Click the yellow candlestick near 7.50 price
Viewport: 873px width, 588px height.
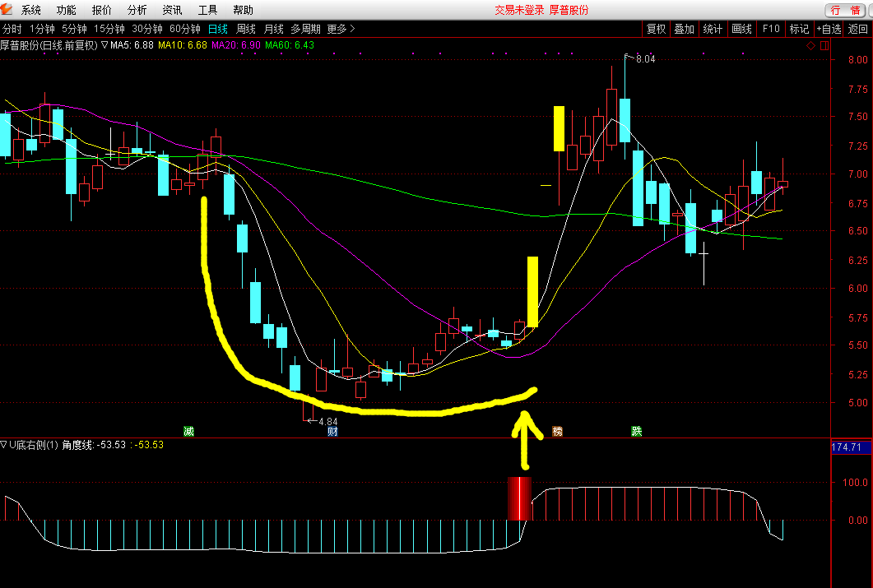click(x=559, y=128)
